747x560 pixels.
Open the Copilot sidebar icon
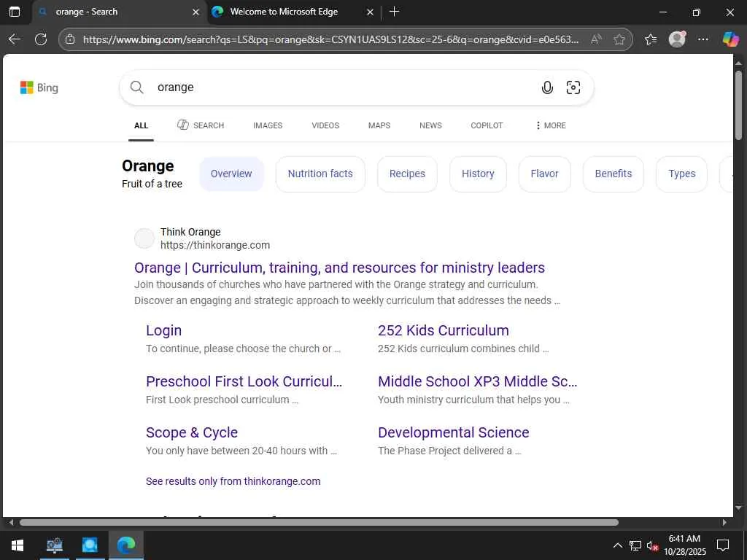tap(730, 39)
